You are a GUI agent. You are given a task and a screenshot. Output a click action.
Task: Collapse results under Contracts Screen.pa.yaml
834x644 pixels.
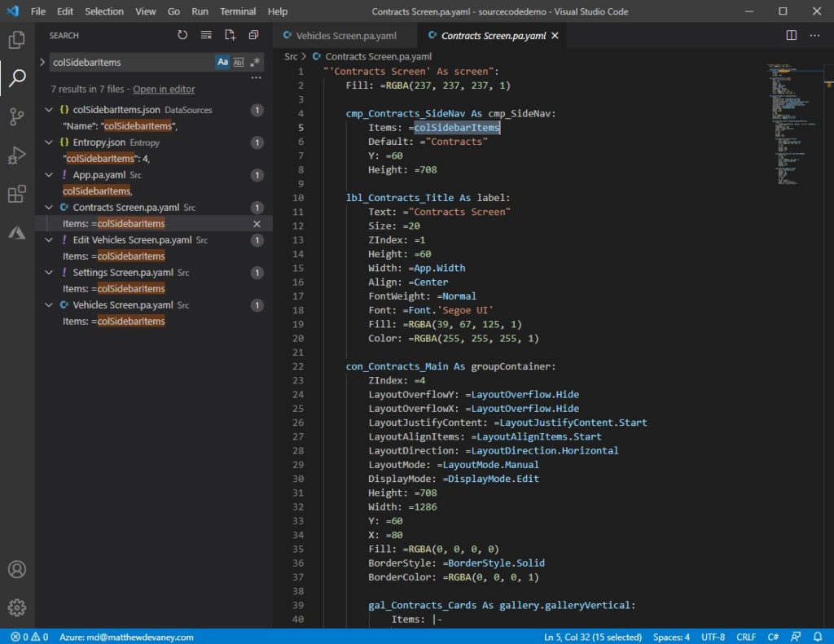49,207
